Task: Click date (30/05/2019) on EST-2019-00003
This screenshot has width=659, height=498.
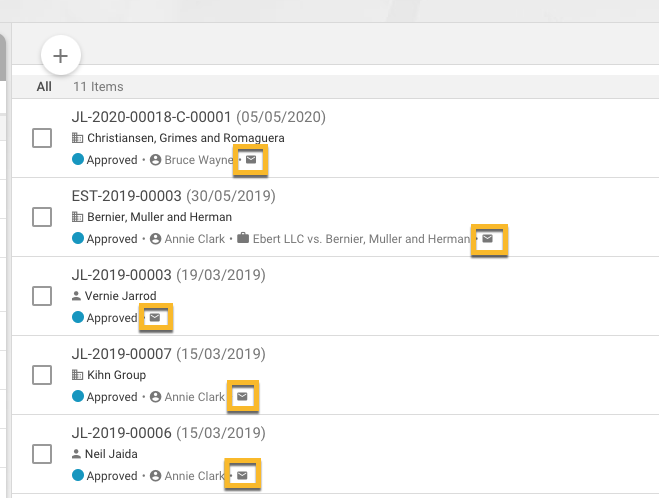Action: click(x=231, y=196)
